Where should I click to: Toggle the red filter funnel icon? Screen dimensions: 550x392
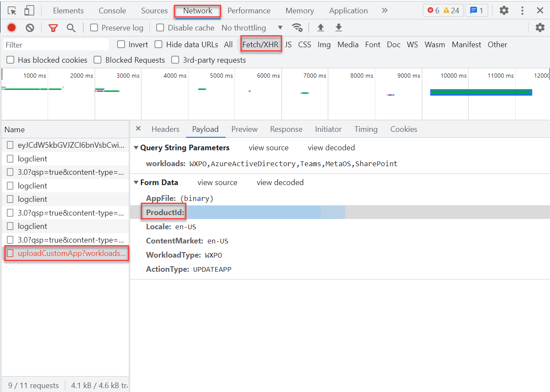point(53,28)
